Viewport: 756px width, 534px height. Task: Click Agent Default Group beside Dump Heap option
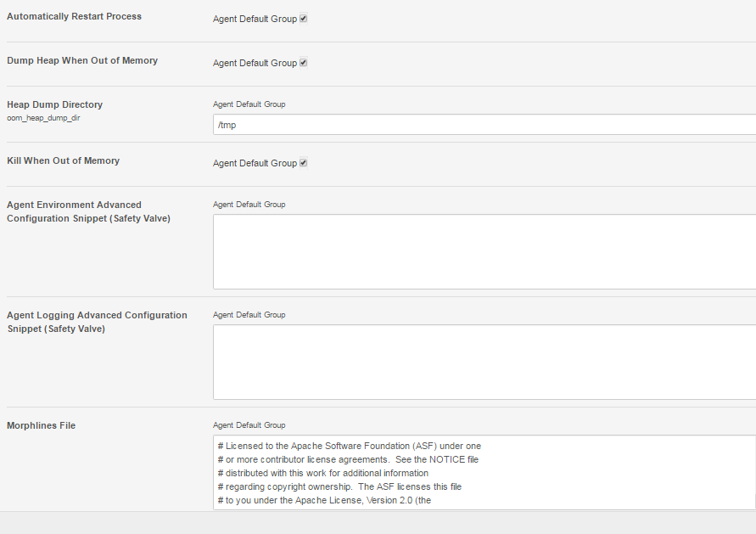pyautogui.click(x=255, y=63)
